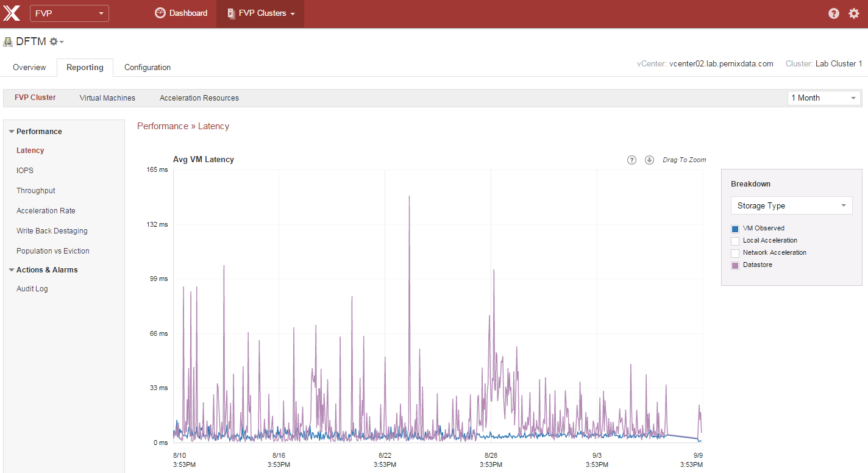Click the Drag To Zoom hint text
The height and width of the screenshot is (473, 868).
[685, 160]
